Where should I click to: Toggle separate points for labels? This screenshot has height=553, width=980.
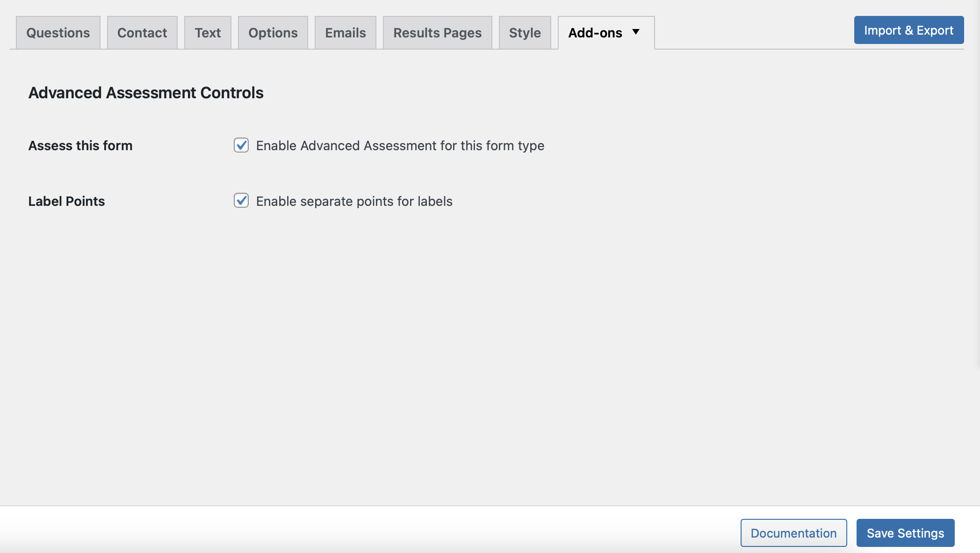coord(242,200)
